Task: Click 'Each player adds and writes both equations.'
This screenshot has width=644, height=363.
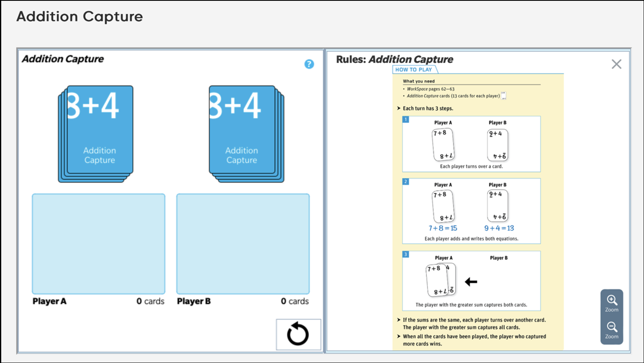Action: tap(471, 239)
